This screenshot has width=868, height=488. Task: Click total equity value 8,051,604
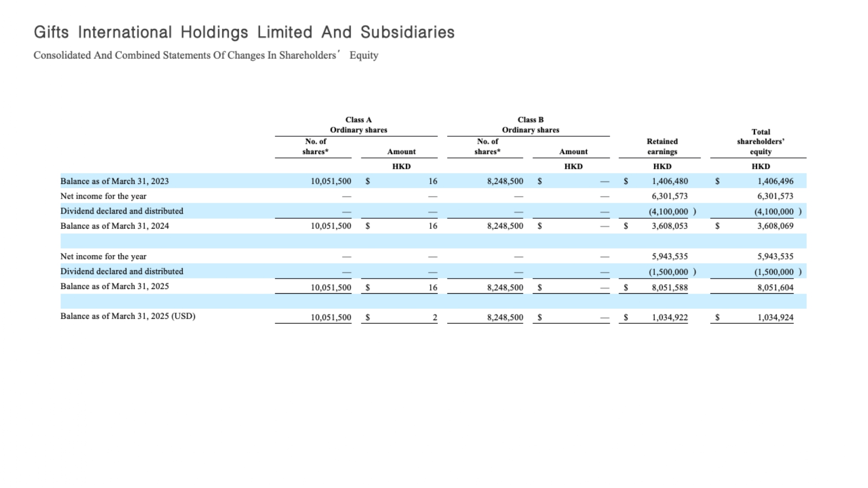coord(775,287)
